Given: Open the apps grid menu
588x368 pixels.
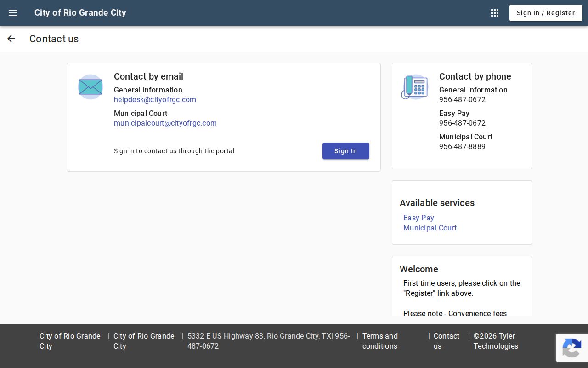Looking at the screenshot, I should (x=495, y=13).
